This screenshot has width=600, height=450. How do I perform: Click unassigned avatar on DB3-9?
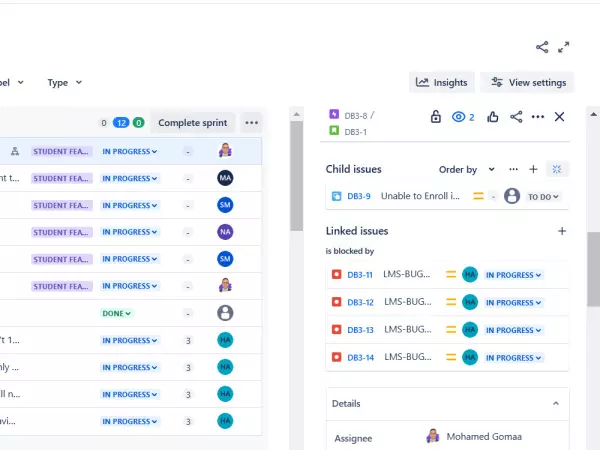click(512, 196)
